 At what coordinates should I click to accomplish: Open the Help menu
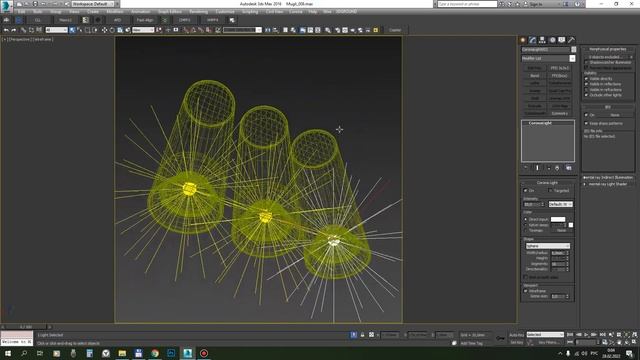coord(313,12)
